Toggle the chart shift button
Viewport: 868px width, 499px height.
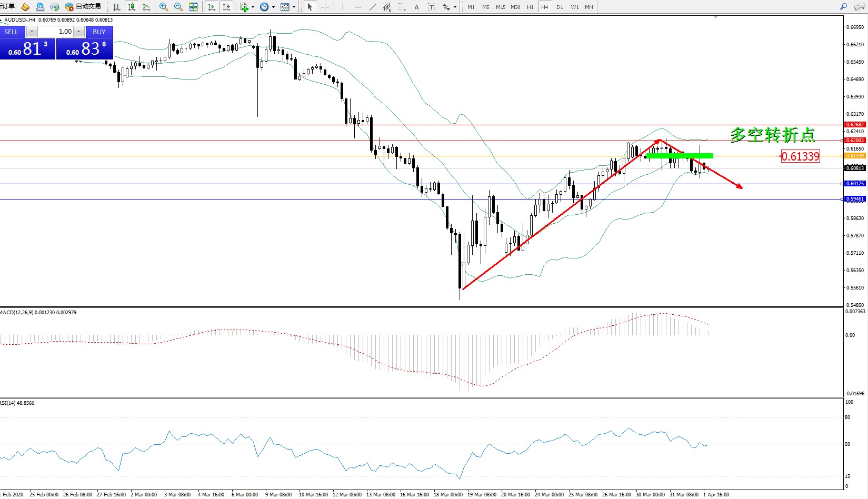tap(226, 7)
